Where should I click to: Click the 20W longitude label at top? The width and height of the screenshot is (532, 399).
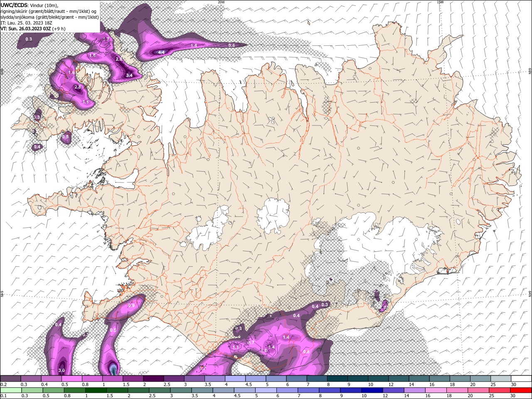pyautogui.click(x=221, y=2)
